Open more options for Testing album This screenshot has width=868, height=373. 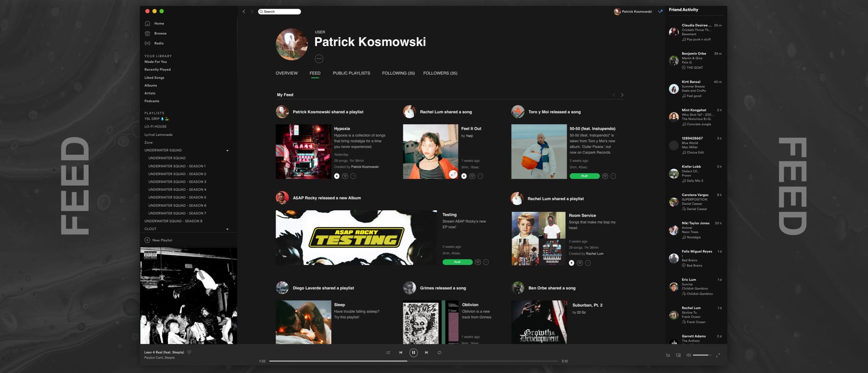(486, 262)
